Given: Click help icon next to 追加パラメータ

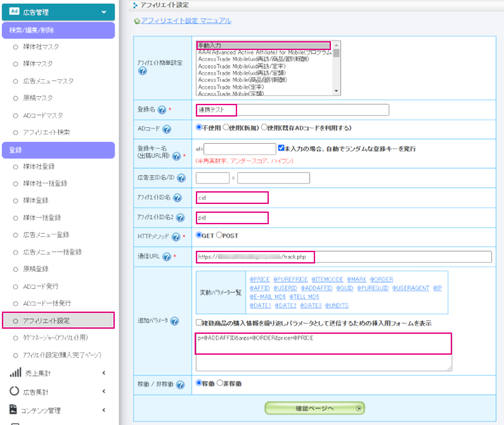Looking at the screenshot, I should [x=174, y=321].
